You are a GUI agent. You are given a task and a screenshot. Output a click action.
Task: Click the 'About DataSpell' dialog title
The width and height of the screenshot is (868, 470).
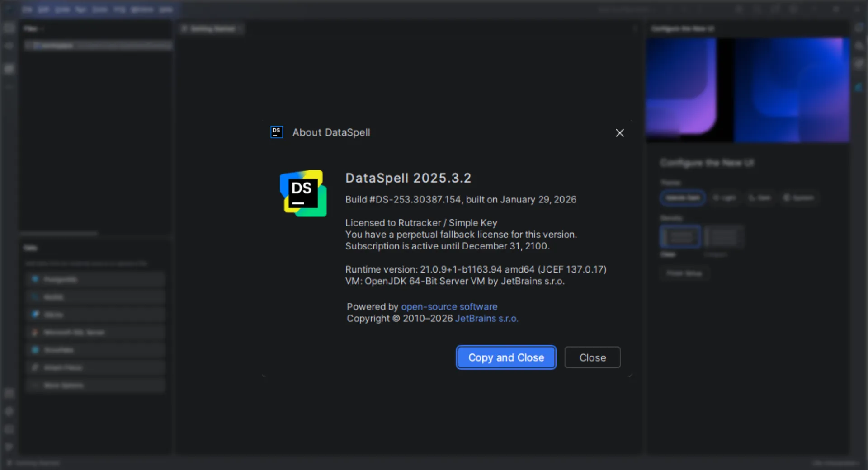331,132
